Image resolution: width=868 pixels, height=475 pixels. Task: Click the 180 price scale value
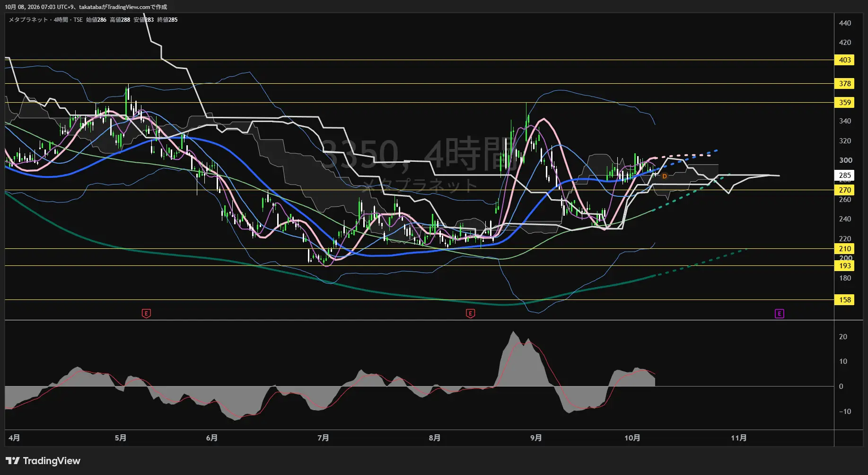845,278
